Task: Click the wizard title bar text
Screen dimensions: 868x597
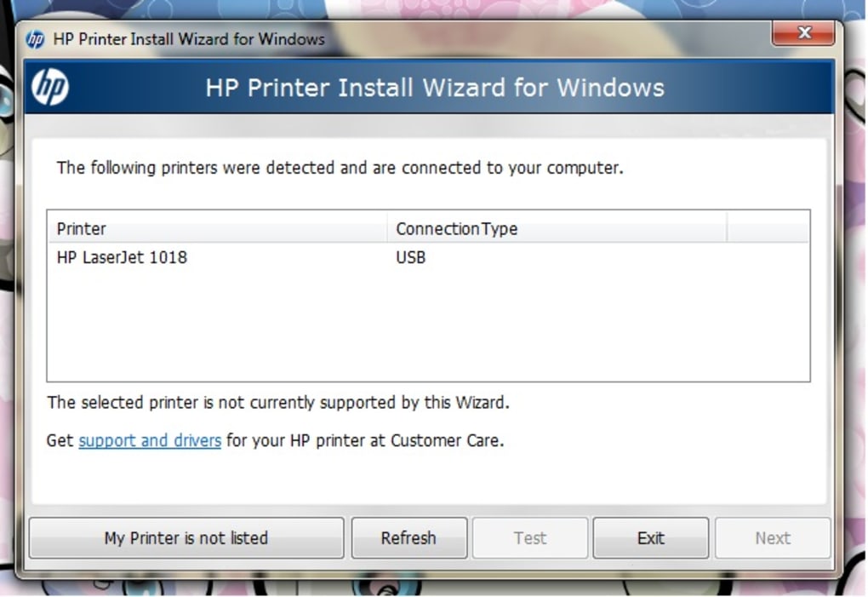Action: coord(187,39)
